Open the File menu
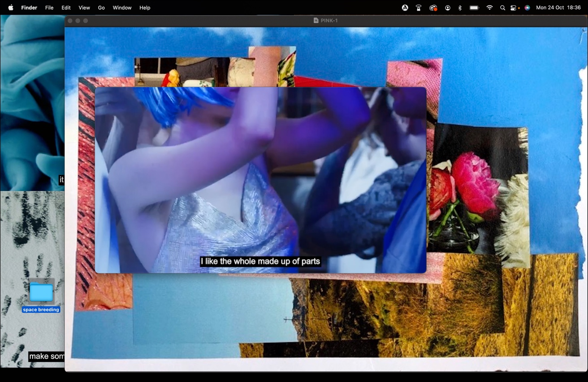This screenshot has width=588, height=382. tap(49, 8)
